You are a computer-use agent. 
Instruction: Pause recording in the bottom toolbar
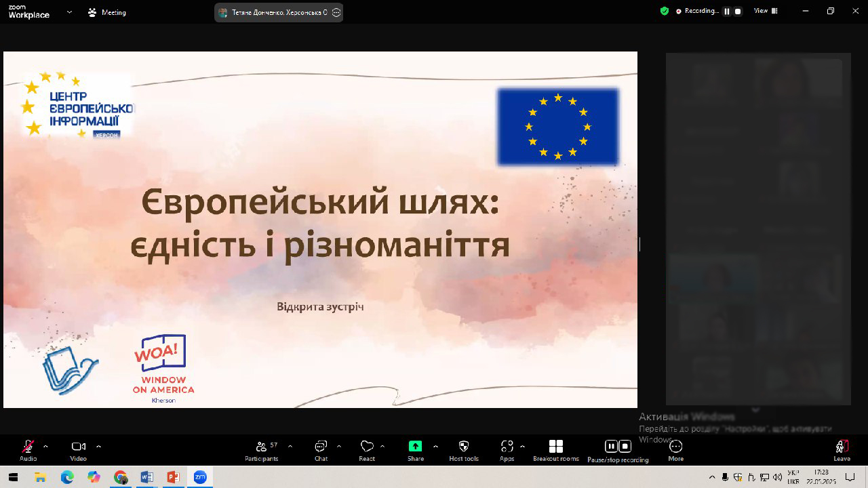point(611,446)
